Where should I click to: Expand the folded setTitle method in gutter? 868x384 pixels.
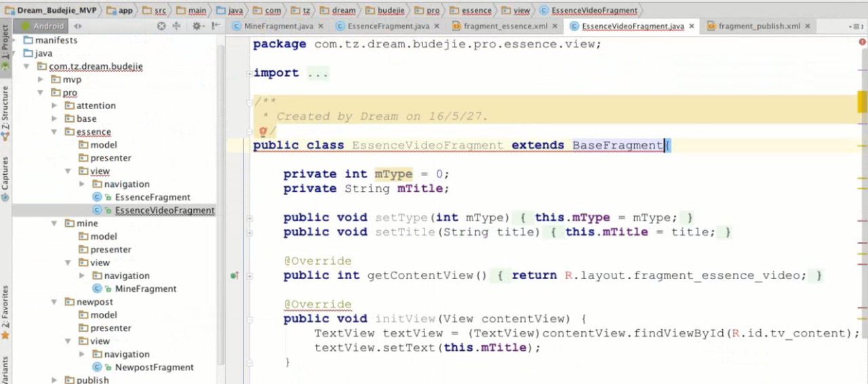click(x=250, y=232)
